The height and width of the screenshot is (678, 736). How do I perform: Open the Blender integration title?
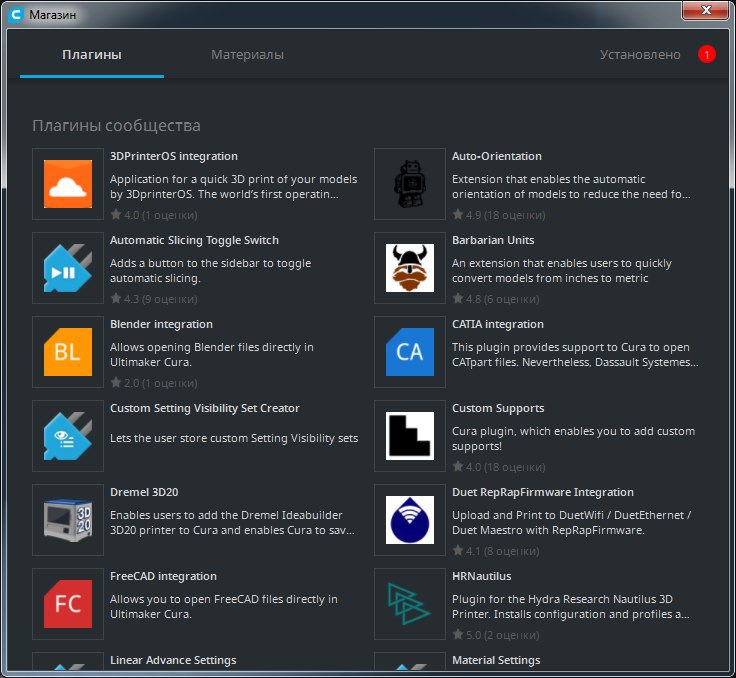[x=161, y=324]
